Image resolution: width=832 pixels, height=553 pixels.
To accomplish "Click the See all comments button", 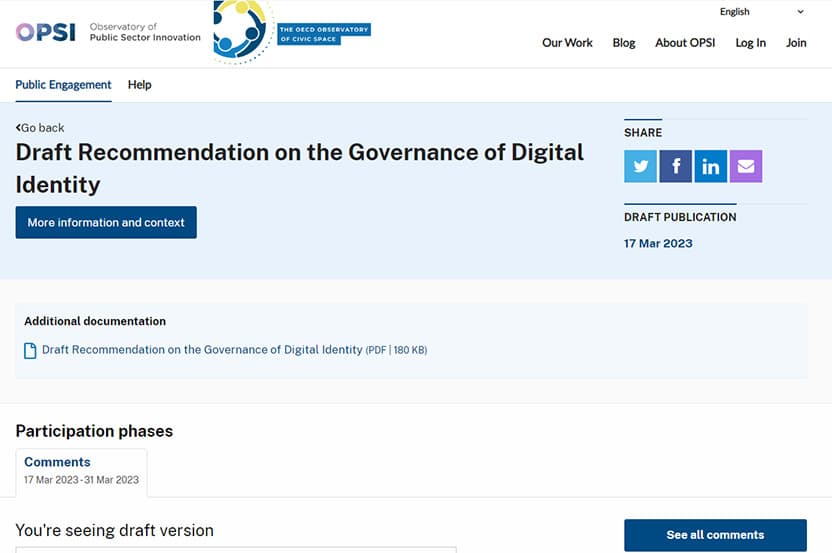I will coord(715,535).
